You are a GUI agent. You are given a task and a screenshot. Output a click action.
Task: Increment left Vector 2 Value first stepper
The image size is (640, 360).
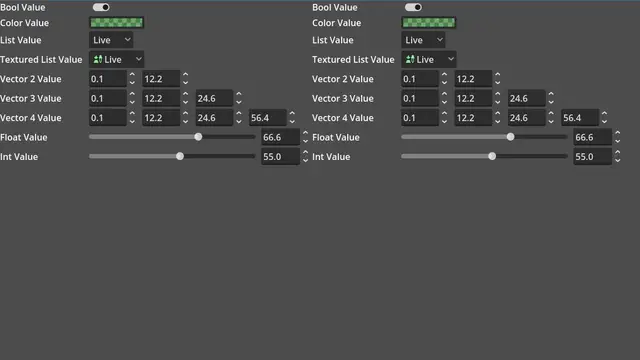(x=132, y=75)
